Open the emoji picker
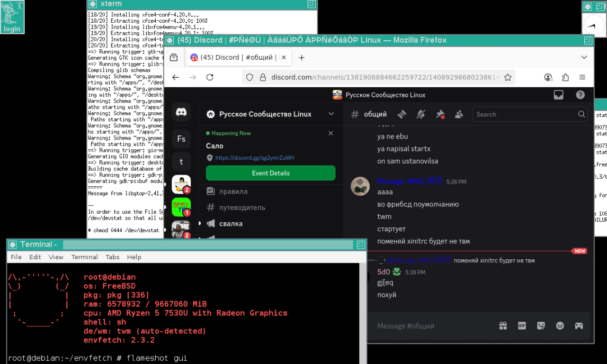This screenshot has width=607, height=364. tap(560, 326)
